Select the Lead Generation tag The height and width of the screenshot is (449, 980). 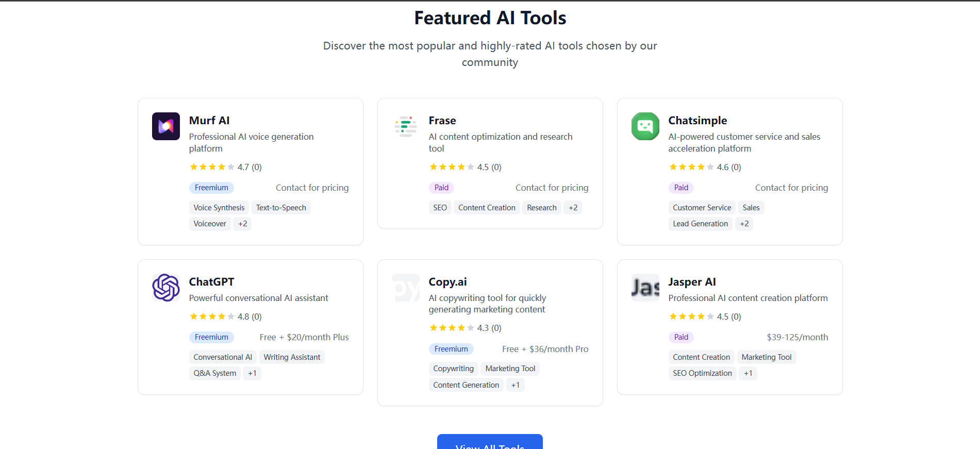pos(700,224)
